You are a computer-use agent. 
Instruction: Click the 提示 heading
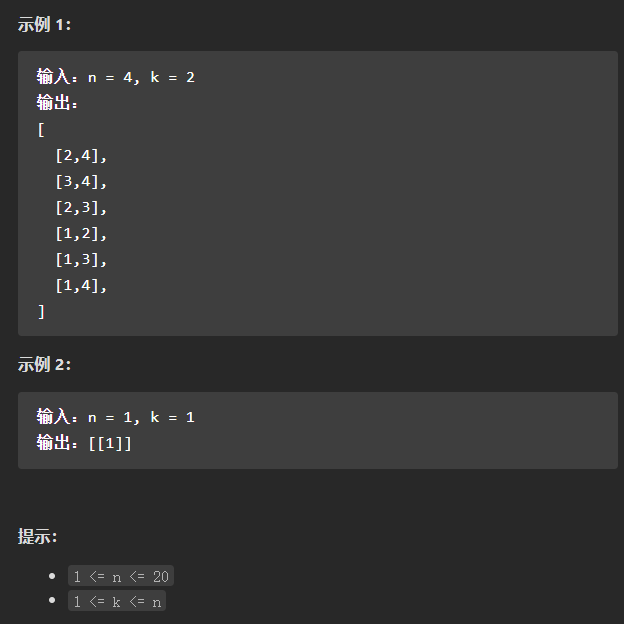point(37,536)
